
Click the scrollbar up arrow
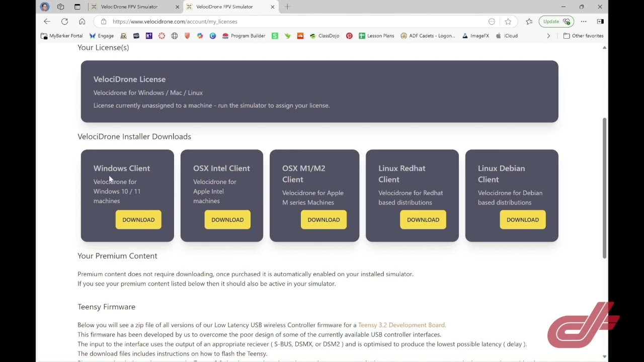[x=604, y=48]
